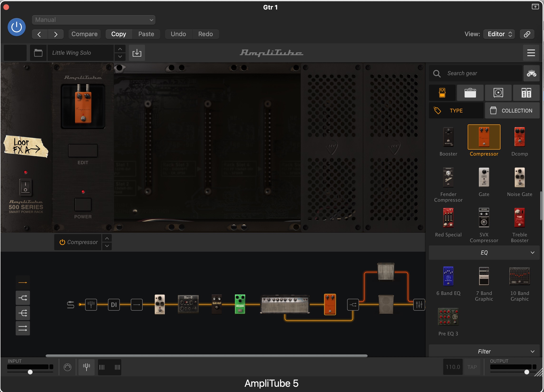This screenshot has width=544, height=392.
Task: Click the Redo button
Action: point(206,34)
